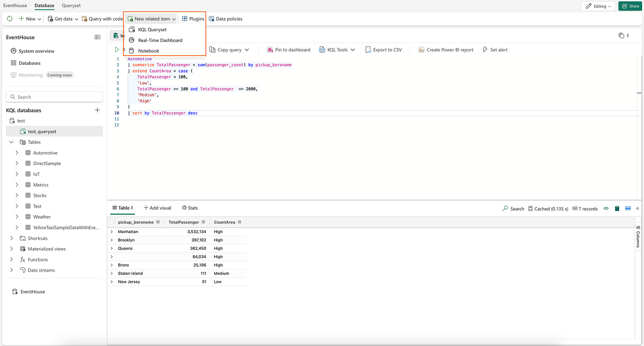Screen dimensions: 644x346
Task: Click the tab count icon showing 1
Action: pyautogui.click(x=624, y=35)
